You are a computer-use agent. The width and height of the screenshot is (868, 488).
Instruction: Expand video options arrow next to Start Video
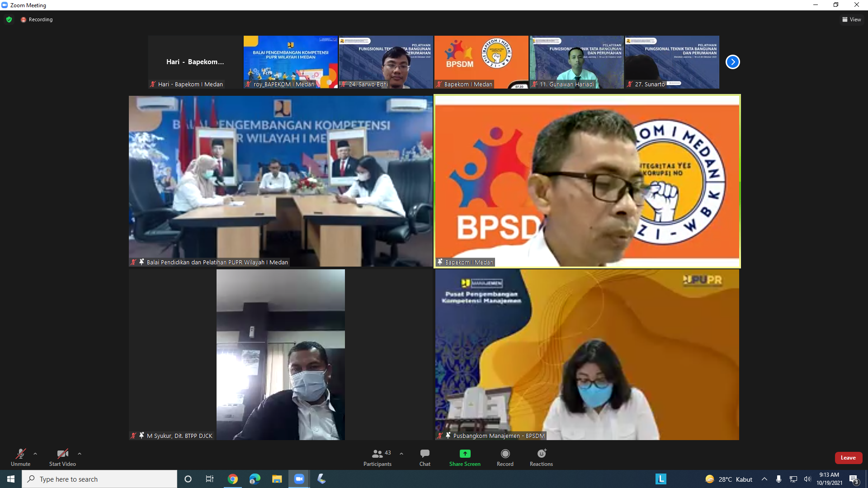pos(80,454)
